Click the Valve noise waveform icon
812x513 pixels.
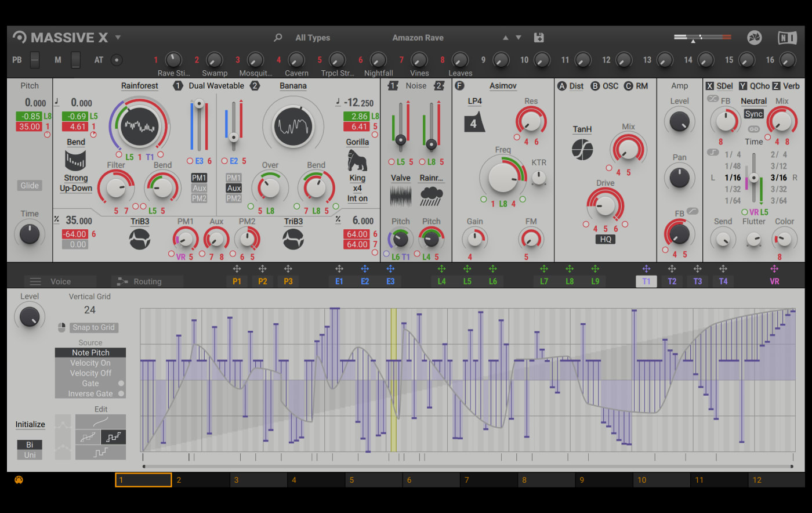click(x=401, y=197)
